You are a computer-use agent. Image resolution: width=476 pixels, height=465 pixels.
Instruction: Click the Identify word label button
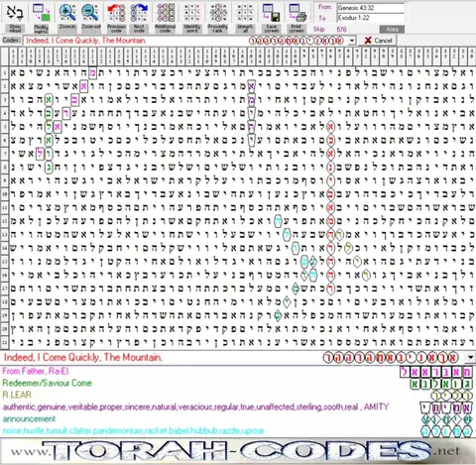(192, 29)
